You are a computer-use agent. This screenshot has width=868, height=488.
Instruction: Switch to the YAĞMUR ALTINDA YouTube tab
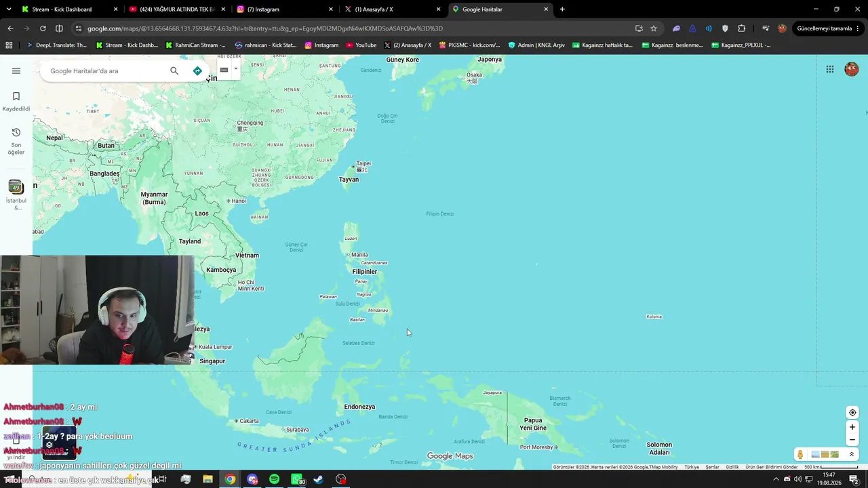point(178,9)
